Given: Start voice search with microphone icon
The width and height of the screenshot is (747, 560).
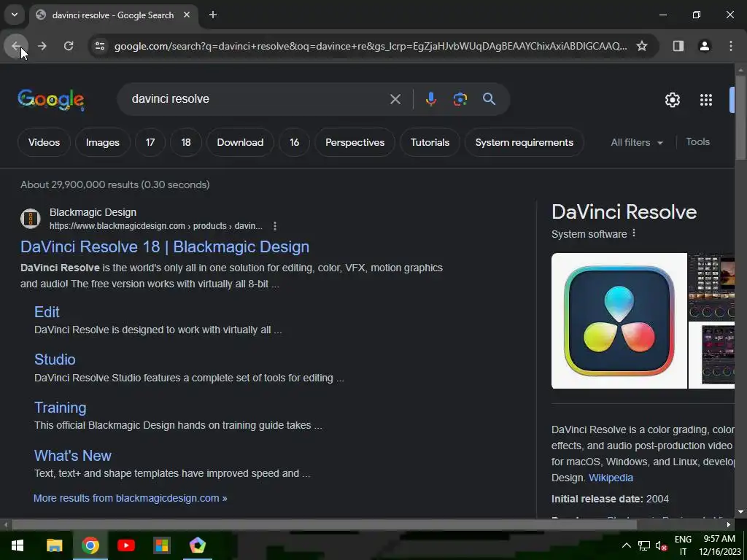Looking at the screenshot, I should [x=430, y=99].
